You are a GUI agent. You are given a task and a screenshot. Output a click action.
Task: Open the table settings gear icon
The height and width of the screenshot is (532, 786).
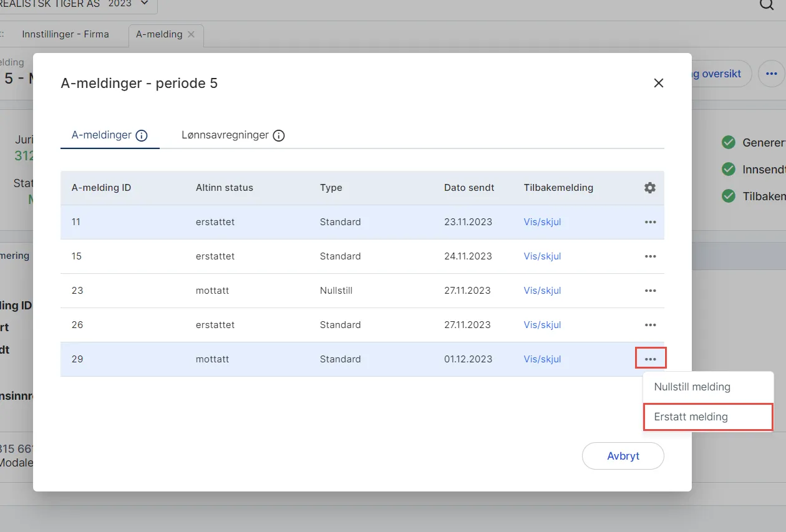[650, 188]
